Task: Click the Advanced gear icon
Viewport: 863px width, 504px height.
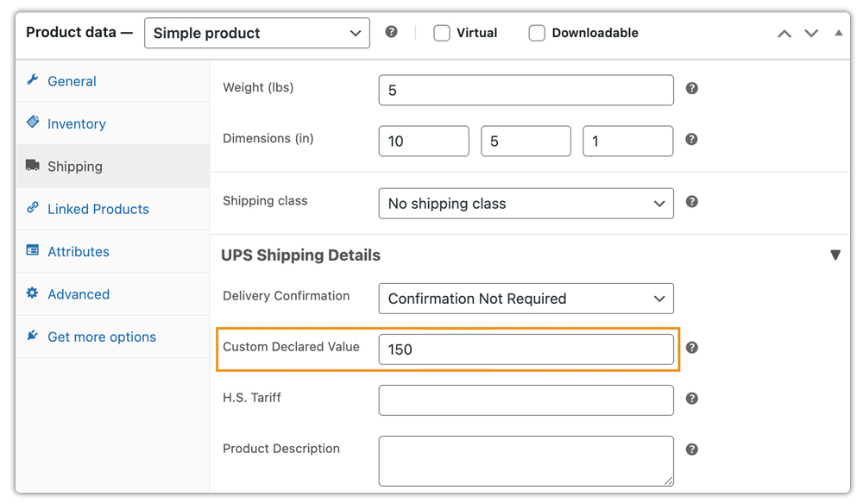Action: [x=33, y=293]
